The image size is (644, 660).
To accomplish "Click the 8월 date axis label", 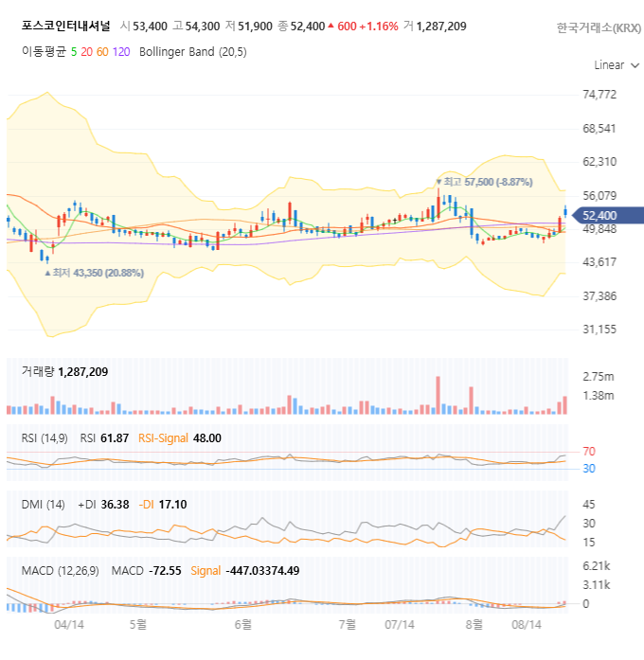I will coord(474,624).
